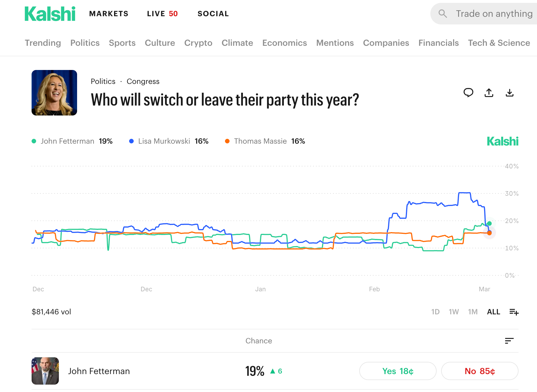The height and width of the screenshot is (392, 537).
Task: Open the MARKETS menu
Action: (x=109, y=14)
